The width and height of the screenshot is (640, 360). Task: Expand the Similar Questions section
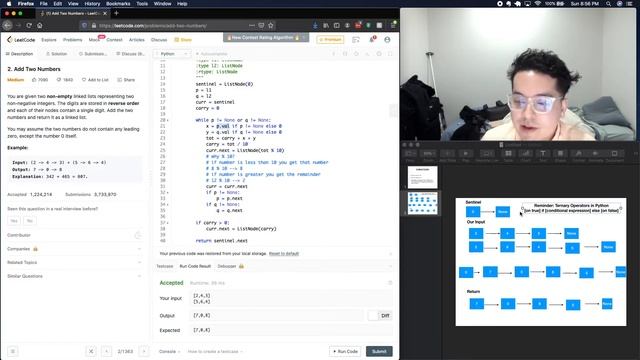74,276
